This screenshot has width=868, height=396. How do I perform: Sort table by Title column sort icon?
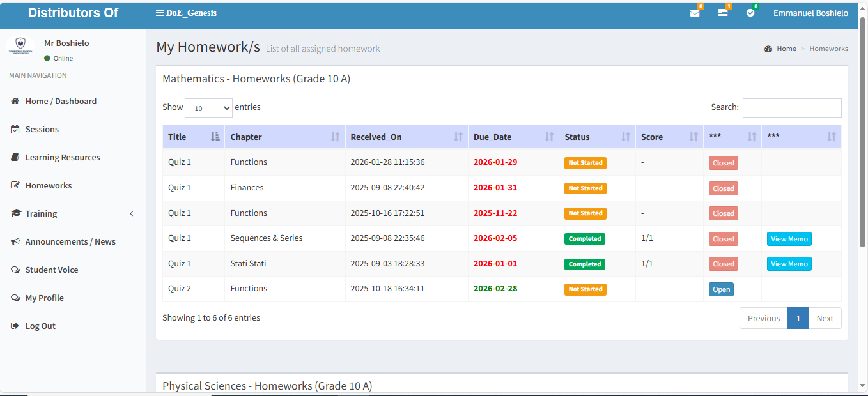pos(215,137)
